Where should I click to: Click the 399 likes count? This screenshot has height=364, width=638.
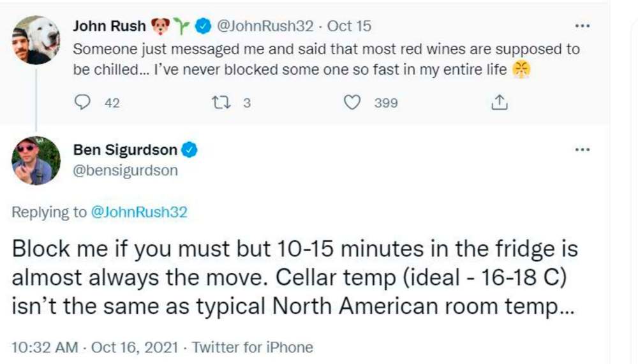(386, 103)
